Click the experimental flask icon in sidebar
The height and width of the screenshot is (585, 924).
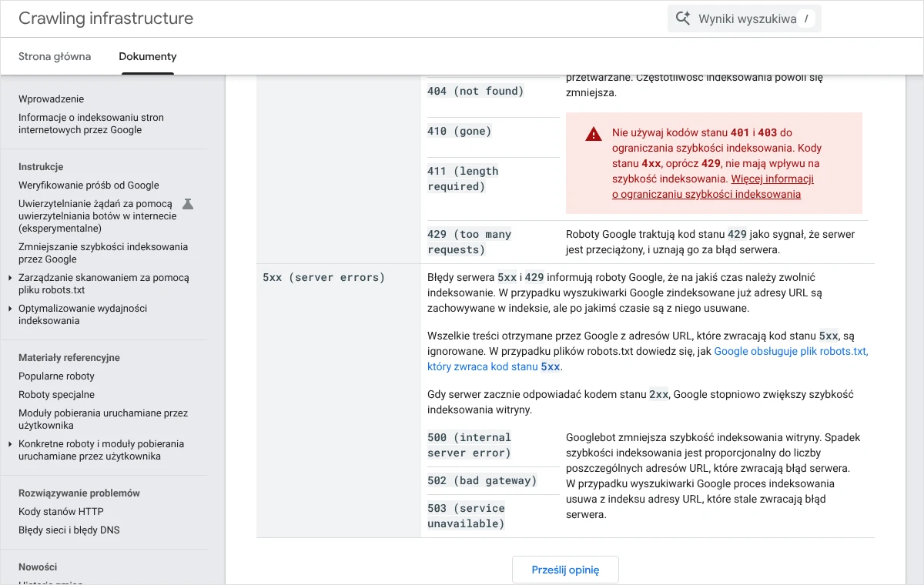point(187,204)
